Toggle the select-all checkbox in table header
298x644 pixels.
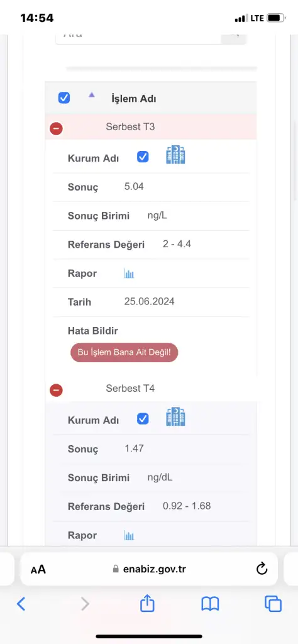(64, 97)
